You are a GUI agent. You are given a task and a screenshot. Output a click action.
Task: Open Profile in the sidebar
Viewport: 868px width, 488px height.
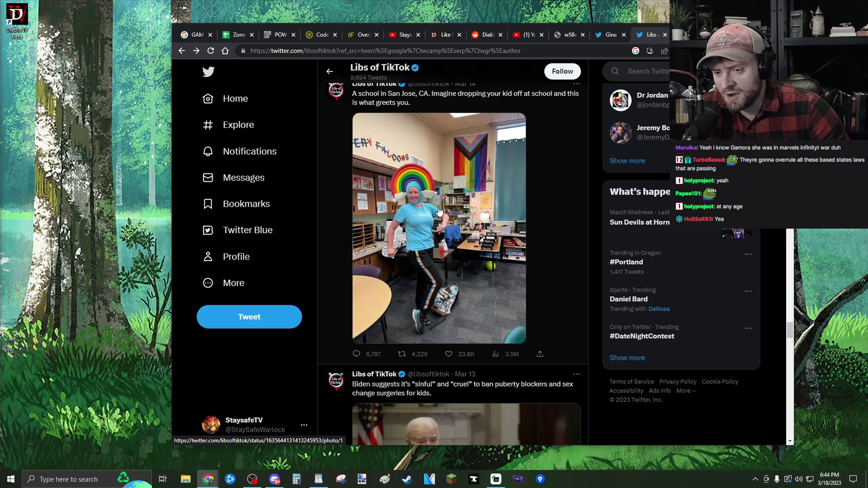point(226,256)
